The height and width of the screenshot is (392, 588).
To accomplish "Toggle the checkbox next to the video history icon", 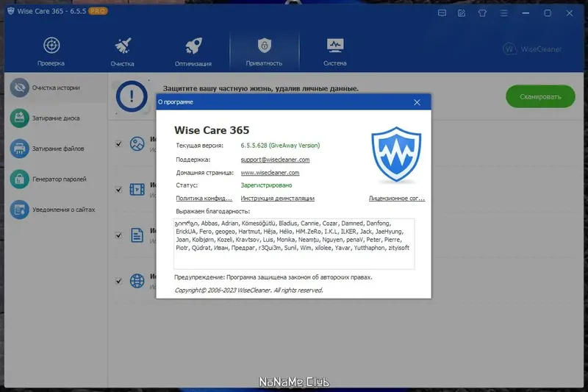I will pos(118,190).
